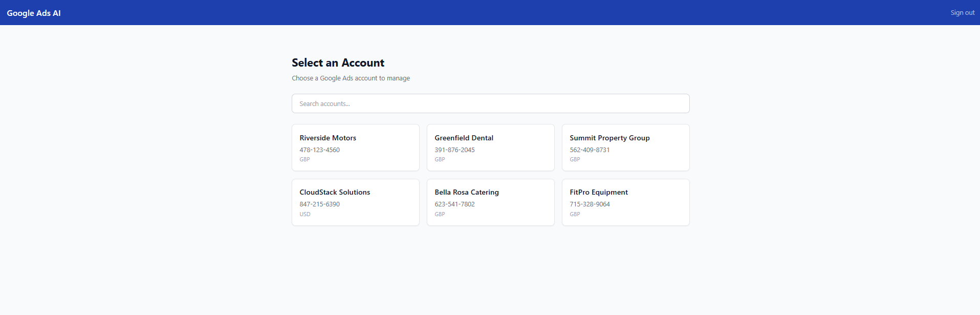Sign out of the account

point(962,13)
